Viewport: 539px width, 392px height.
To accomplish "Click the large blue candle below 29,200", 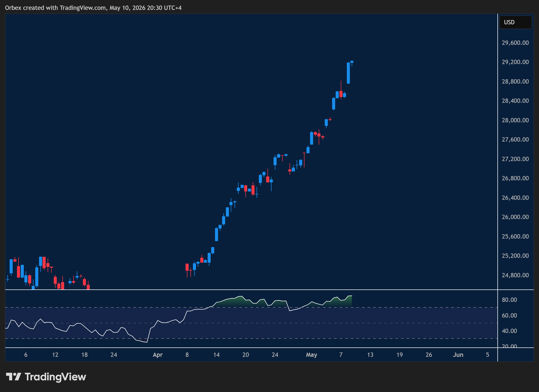I will (x=348, y=73).
